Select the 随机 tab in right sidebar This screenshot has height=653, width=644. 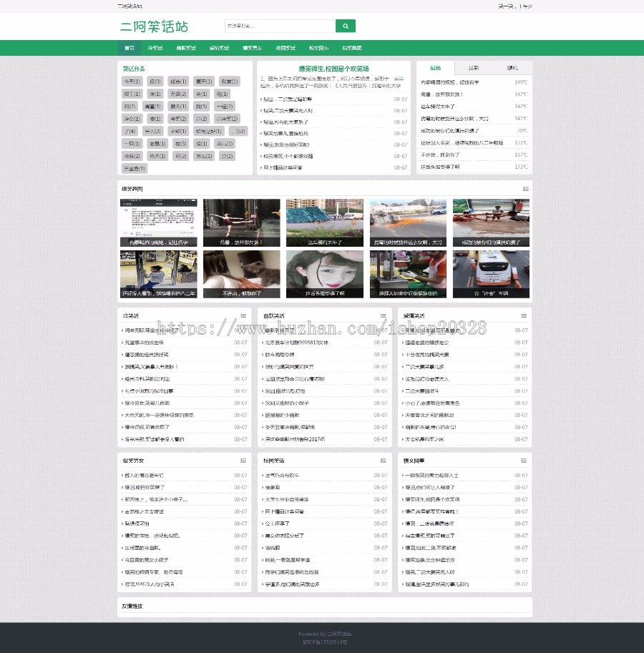coord(512,68)
